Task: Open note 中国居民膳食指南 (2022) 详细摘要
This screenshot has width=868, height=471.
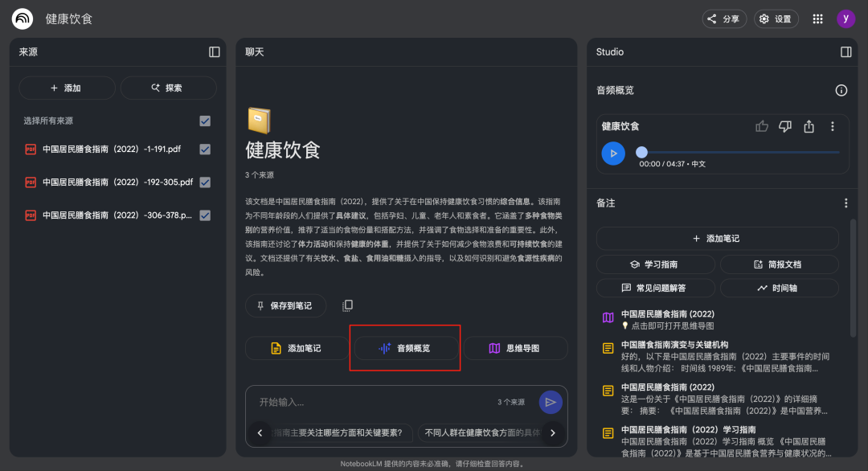Action: [718, 399]
